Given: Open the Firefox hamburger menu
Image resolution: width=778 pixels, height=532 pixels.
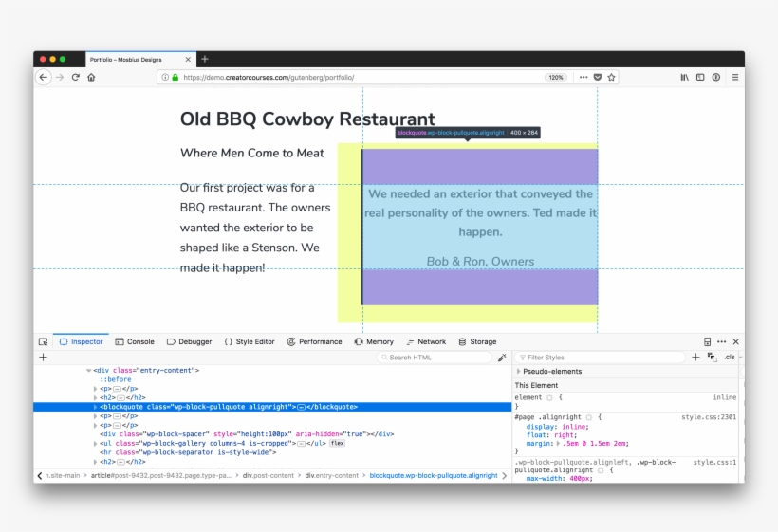Looking at the screenshot, I should [x=734, y=78].
